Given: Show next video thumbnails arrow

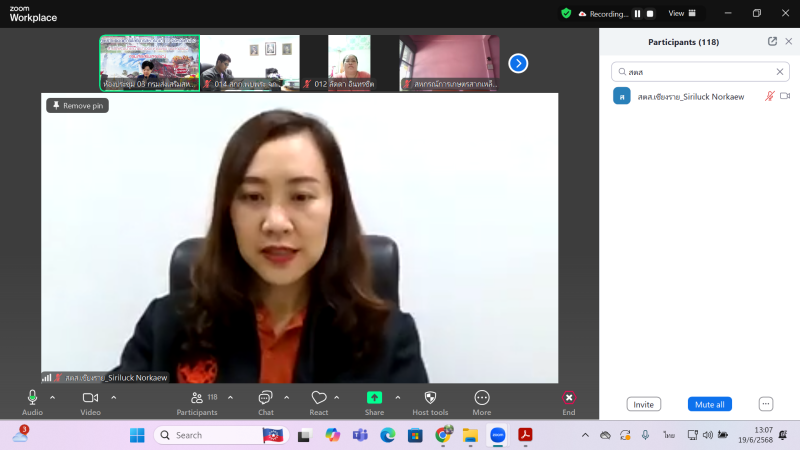Looking at the screenshot, I should pos(518,63).
